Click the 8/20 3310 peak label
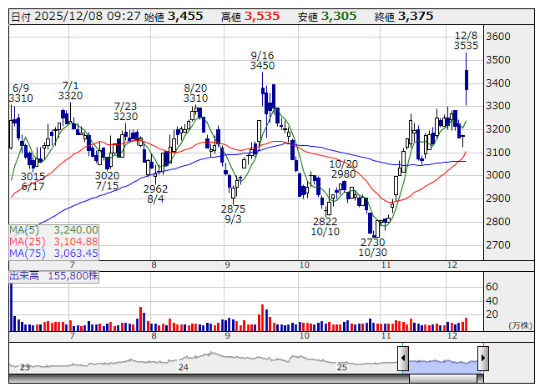 pyautogui.click(x=195, y=93)
